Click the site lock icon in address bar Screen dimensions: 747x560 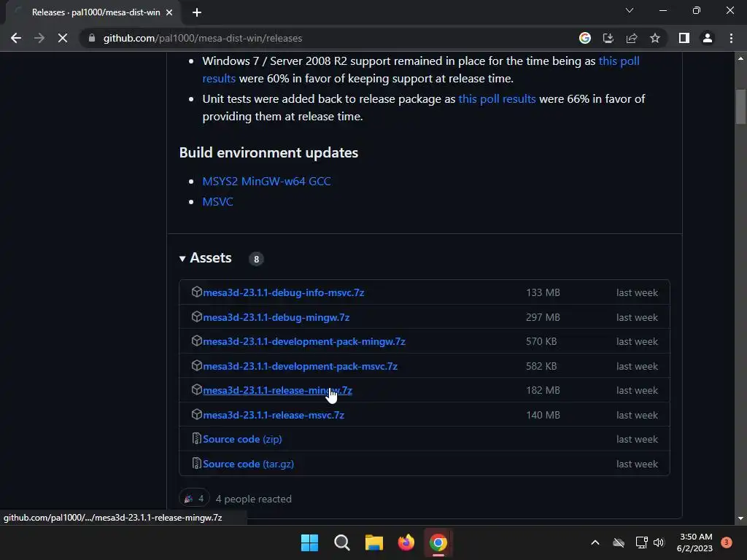pos(92,38)
